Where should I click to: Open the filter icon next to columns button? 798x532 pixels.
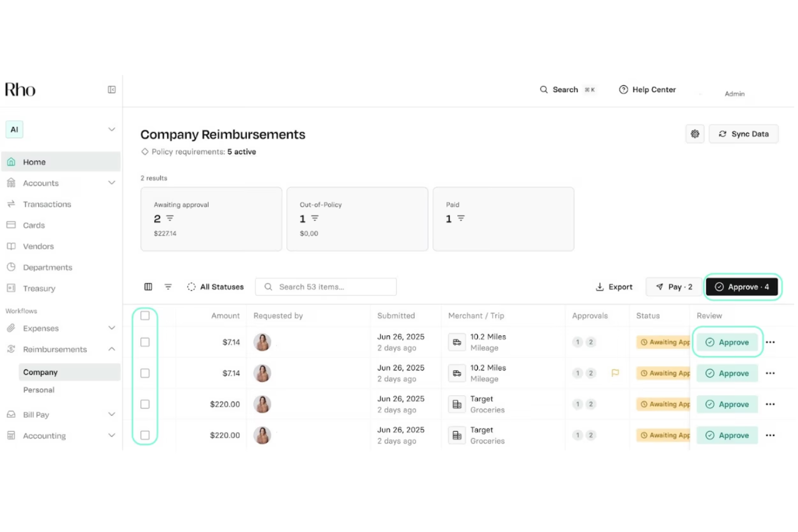(168, 287)
